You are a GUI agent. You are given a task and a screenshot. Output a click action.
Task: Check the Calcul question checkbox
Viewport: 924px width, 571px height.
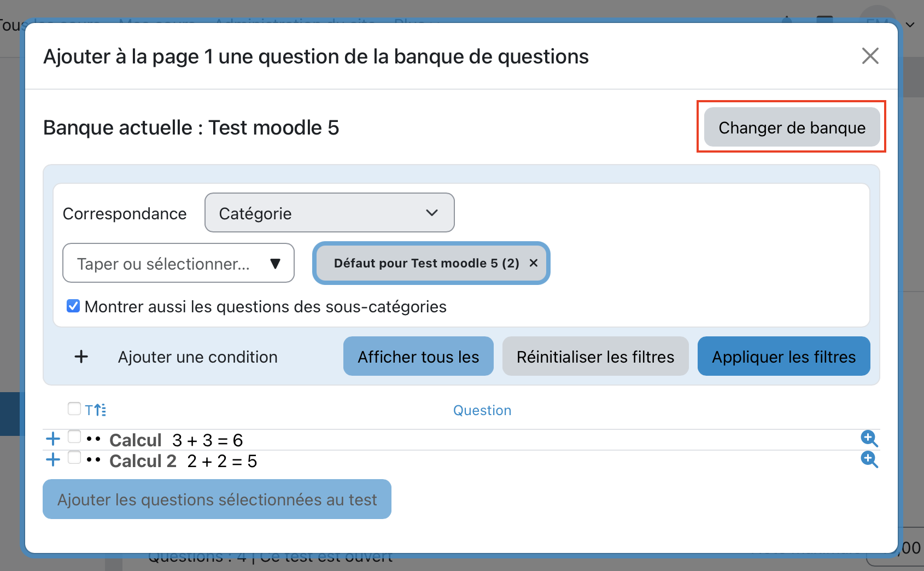[x=74, y=436]
